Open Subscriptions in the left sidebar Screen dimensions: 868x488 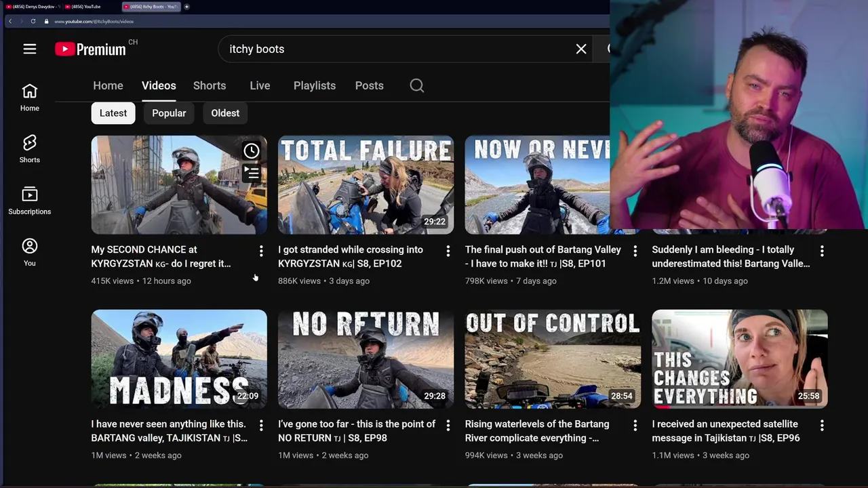[30, 201]
